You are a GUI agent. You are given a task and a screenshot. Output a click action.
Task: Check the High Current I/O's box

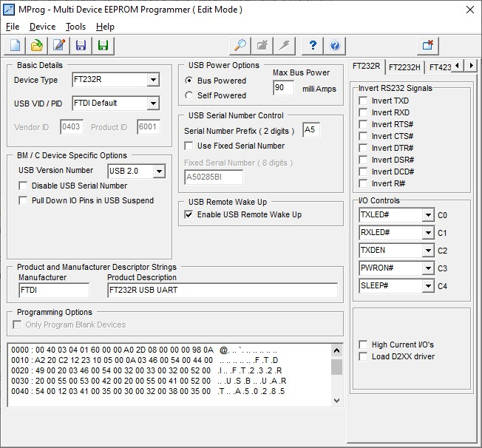[x=363, y=345]
